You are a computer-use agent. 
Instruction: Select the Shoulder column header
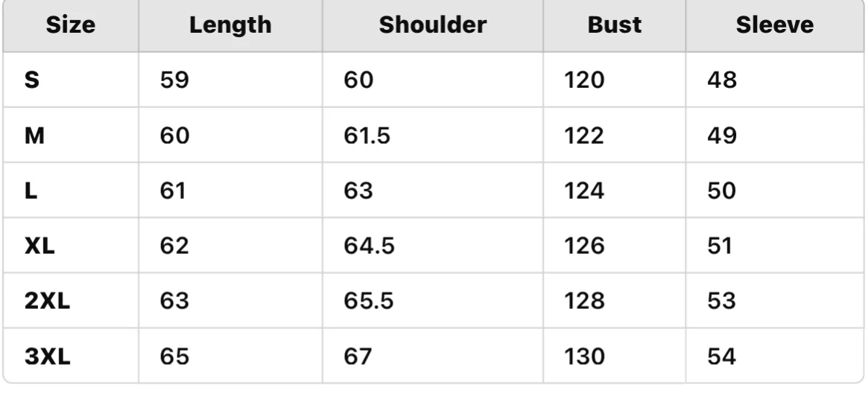click(432, 25)
